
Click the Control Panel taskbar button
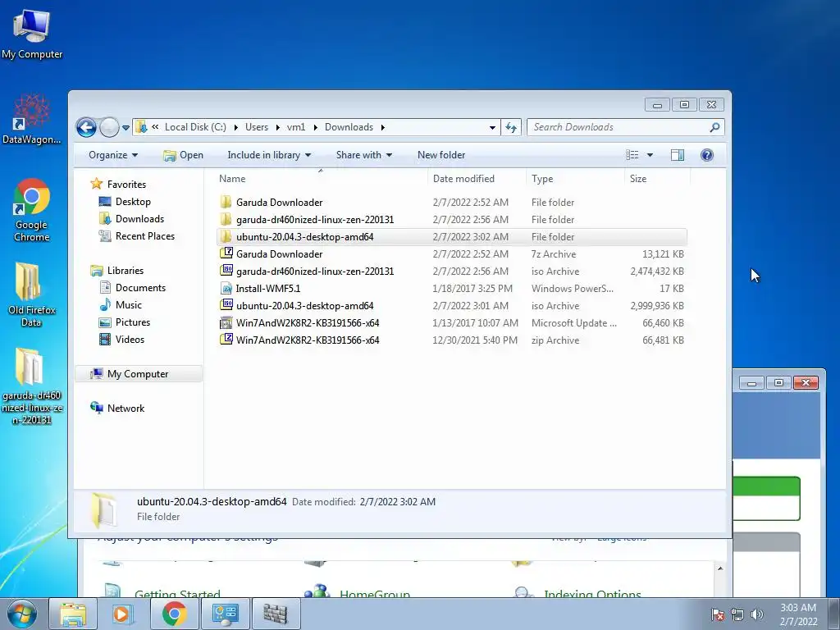point(225,614)
